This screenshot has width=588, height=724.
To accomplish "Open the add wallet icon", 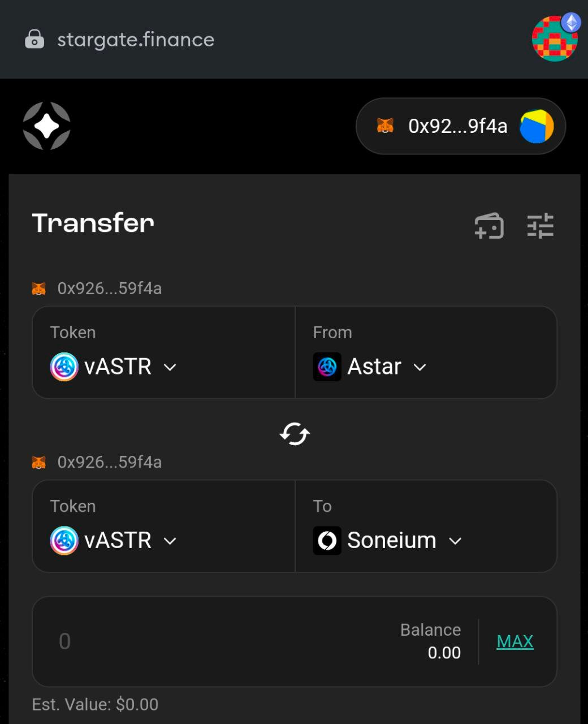I will coord(489,226).
